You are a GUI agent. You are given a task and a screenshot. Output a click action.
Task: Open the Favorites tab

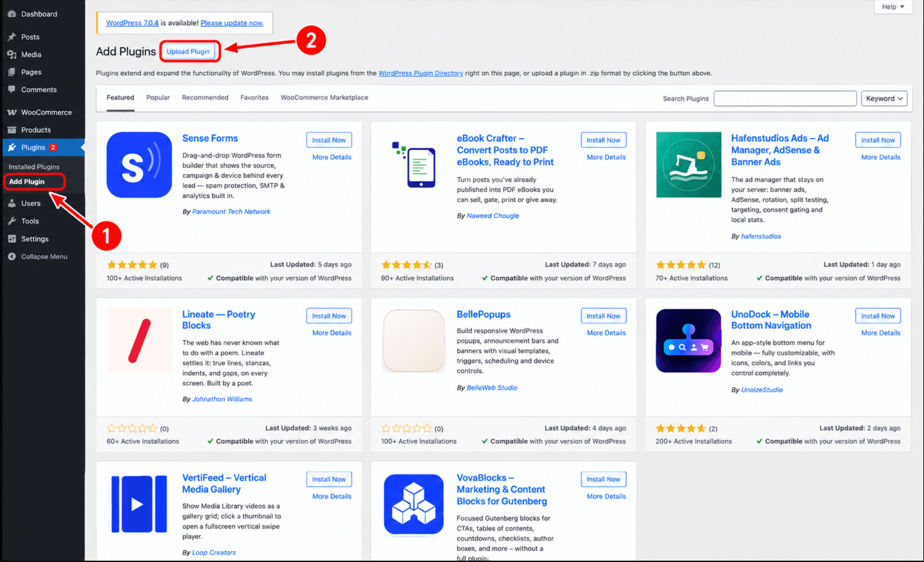254,97
